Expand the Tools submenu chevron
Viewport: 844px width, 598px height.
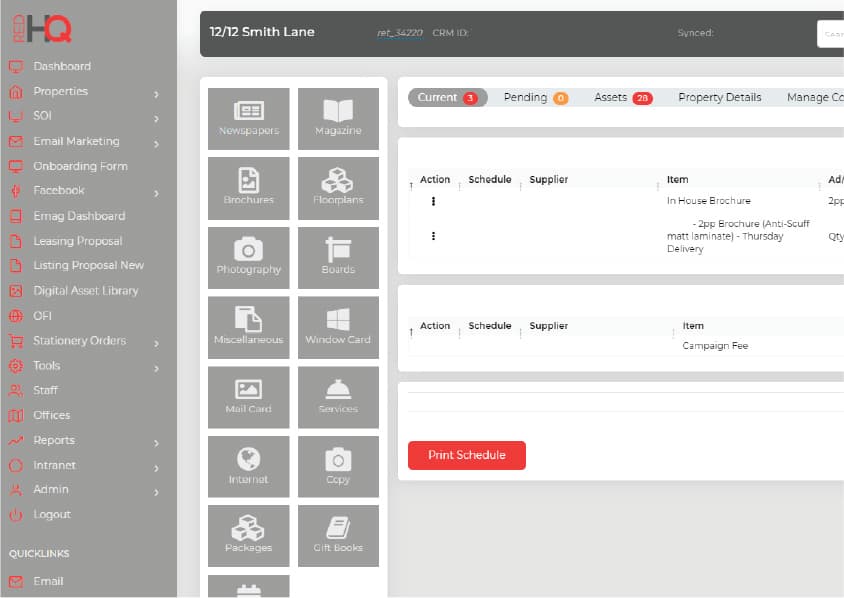[x=156, y=369]
